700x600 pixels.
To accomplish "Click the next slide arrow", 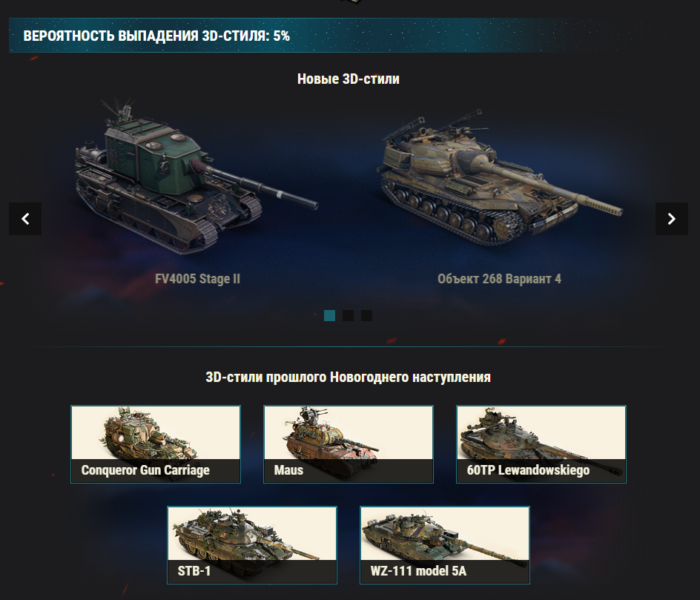I will (671, 219).
